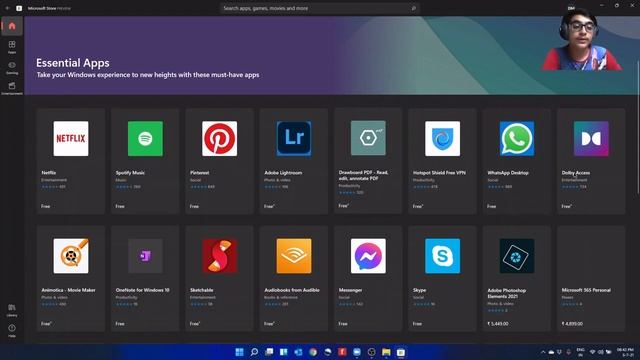Open Zoom from the taskbar

(357, 352)
